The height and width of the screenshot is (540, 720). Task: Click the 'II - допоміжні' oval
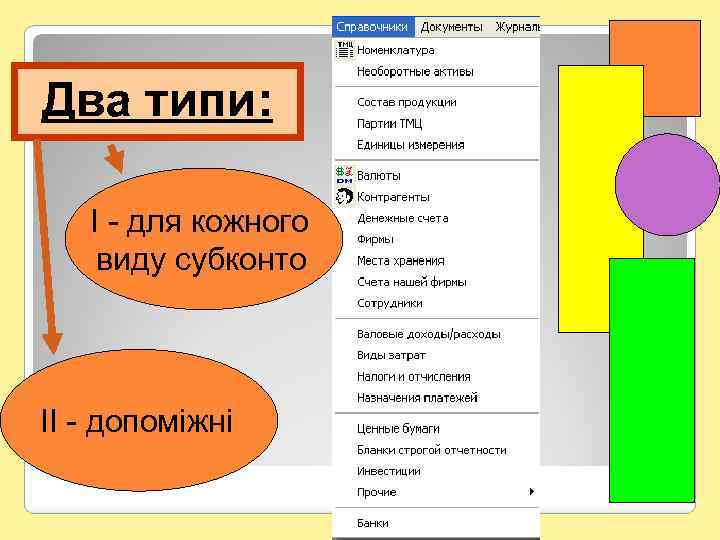pos(139,420)
